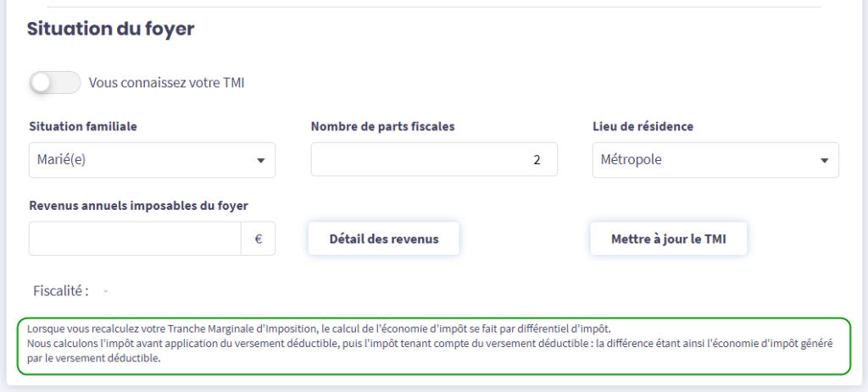Image resolution: width=868 pixels, height=392 pixels.
Task: Click the euro symbol beside the income field
Action: tap(259, 239)
